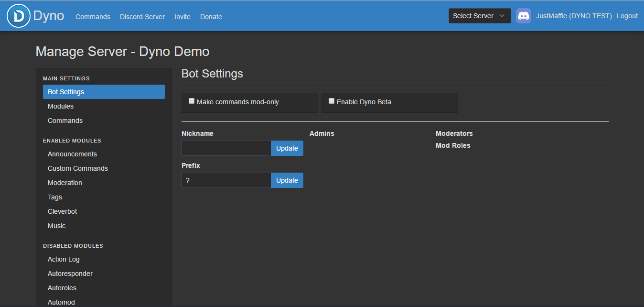Select Bot Settings in the sidebar
644x307 pixels.
104,92
